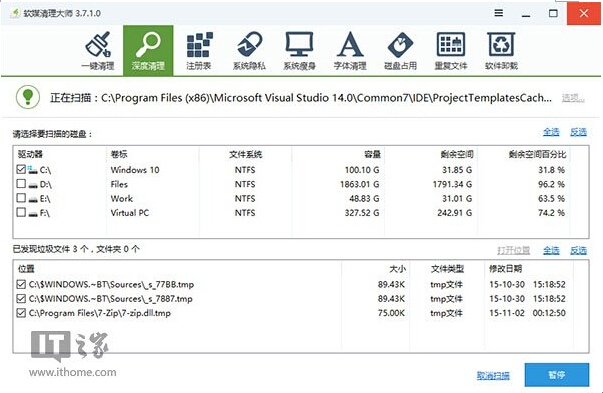The width and height of the screenshot is (603, 393).
Task: Click the 75.00K file size value
Action: tap(391, 313)
